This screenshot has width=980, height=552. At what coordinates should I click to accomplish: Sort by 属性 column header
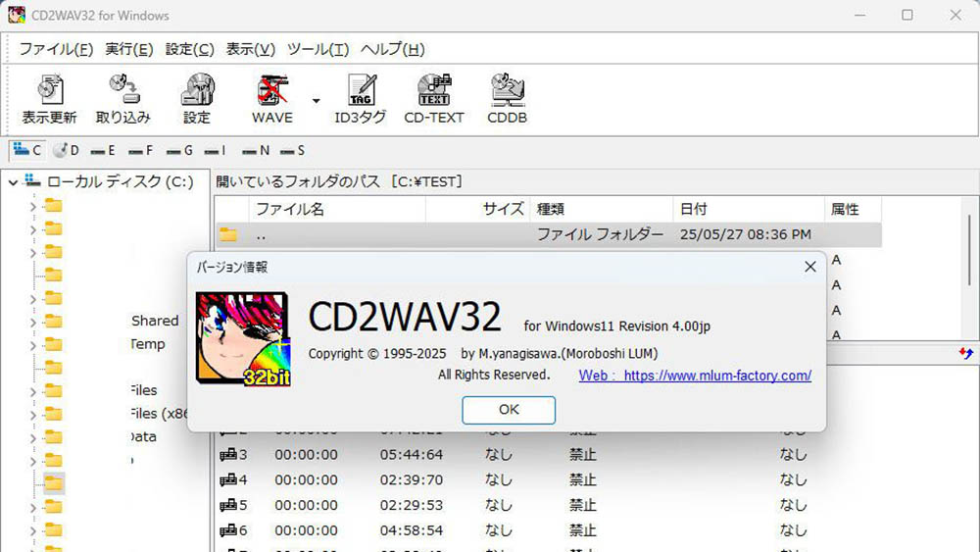(x=854, y=209)
